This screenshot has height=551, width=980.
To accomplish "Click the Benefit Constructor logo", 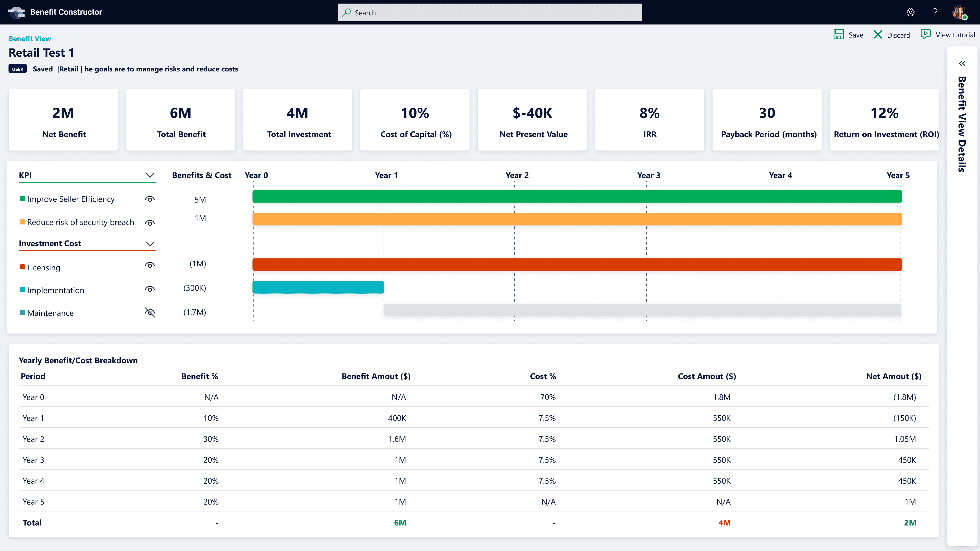I will (16, 12).
